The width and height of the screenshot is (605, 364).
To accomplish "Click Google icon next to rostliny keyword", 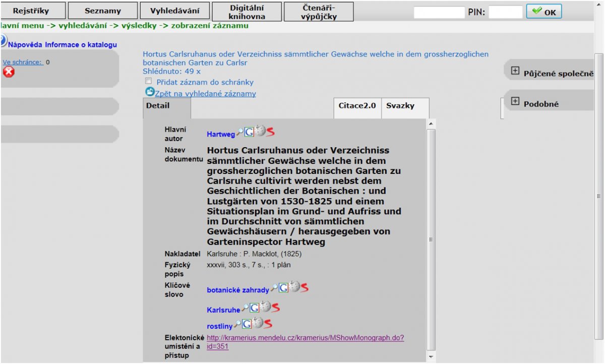I will (x=247, y=324).
